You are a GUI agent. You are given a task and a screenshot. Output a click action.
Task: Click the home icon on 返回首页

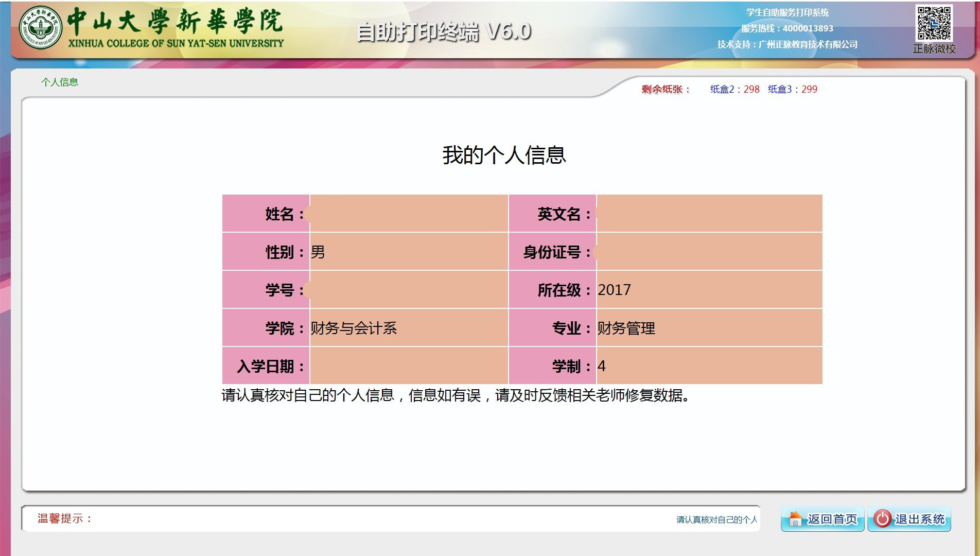795,519
